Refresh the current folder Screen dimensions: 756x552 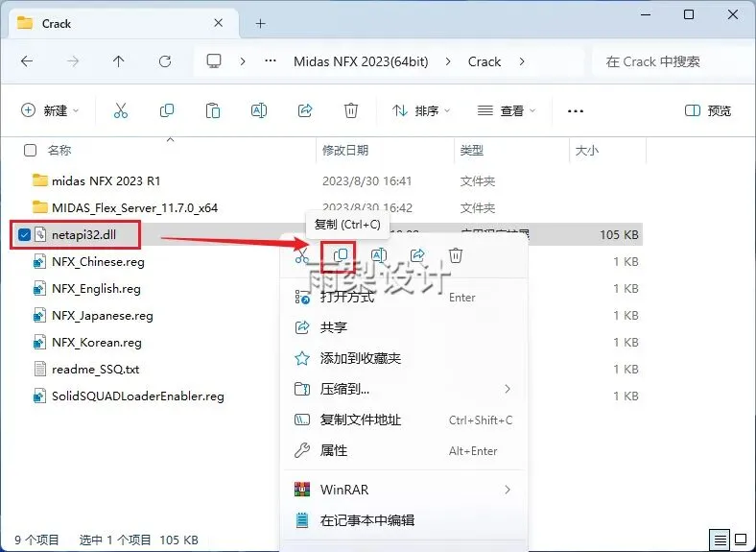(x=165, y=61)
